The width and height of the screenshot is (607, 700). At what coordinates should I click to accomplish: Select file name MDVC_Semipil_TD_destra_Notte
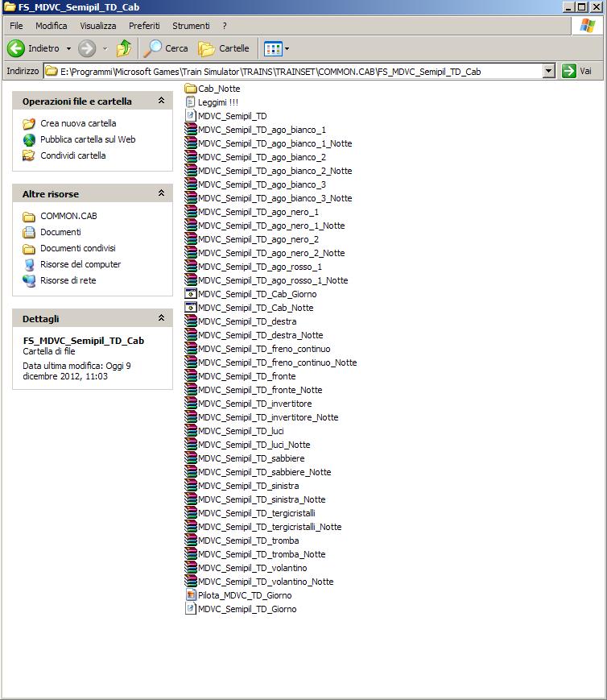(261, 335)
